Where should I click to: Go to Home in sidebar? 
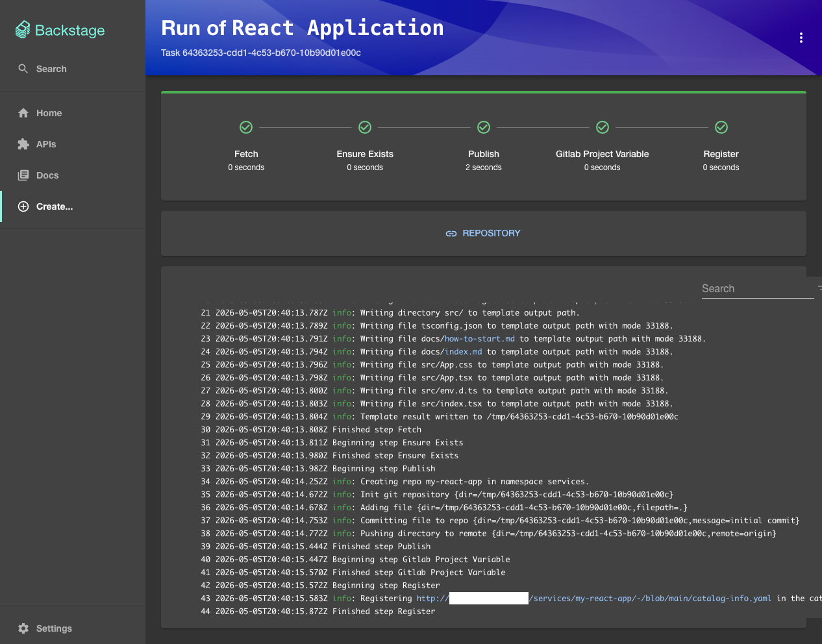tap(73, 113)
